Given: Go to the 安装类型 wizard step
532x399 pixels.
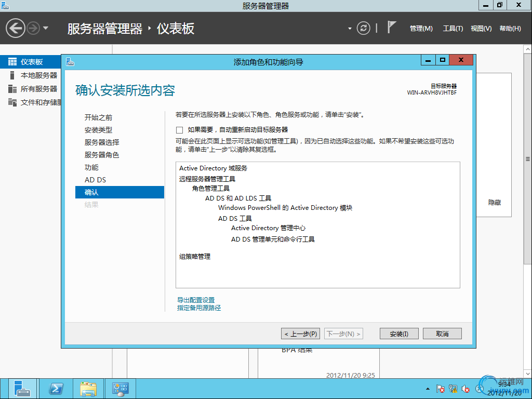Looking at the screenshot, I should click(98, 130).
